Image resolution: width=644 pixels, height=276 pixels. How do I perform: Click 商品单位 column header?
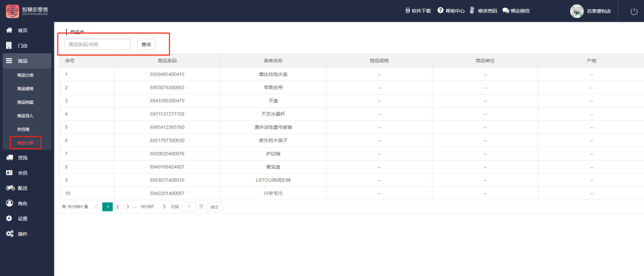pos(485,61)
